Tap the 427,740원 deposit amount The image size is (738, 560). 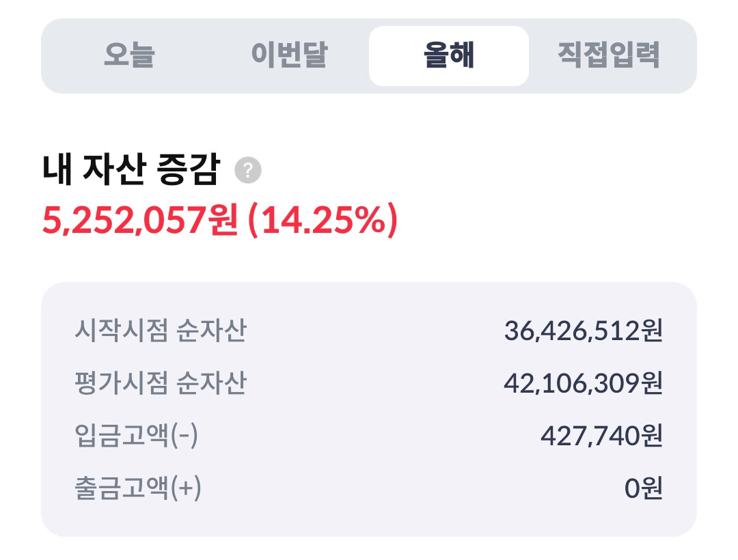pyautogui.click(x=601, y=436)
